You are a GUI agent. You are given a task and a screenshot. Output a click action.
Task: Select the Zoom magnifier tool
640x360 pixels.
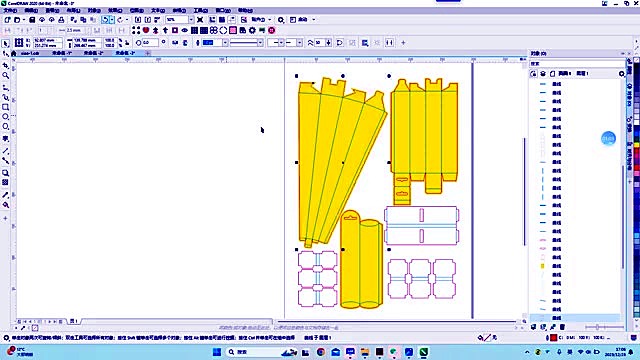click(x=5, y=76)
